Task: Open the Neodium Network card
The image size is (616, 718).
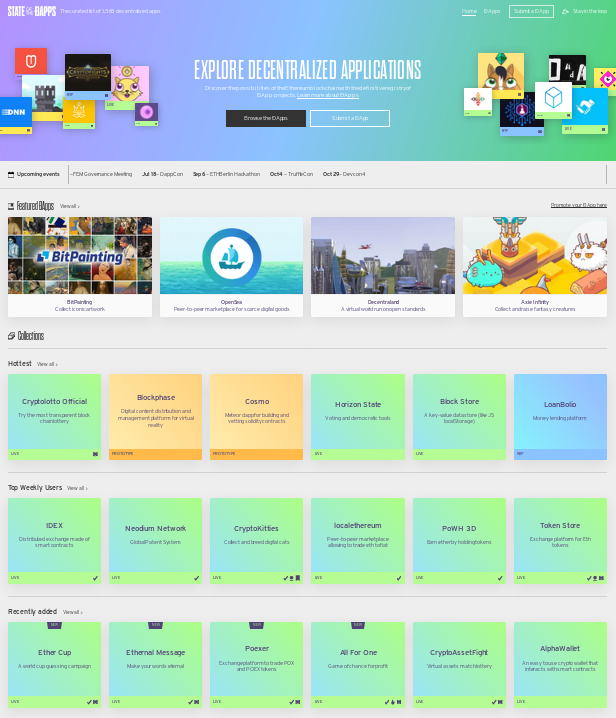Action: 155,541
